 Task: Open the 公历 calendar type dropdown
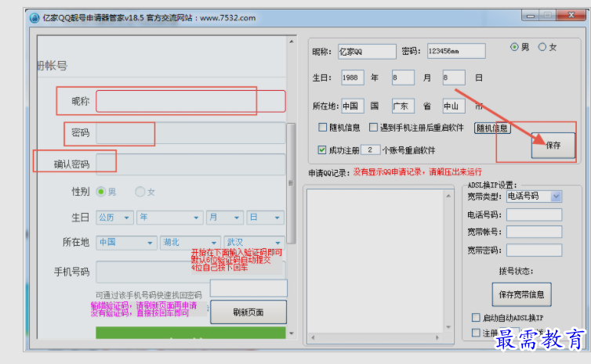[114, 218]
